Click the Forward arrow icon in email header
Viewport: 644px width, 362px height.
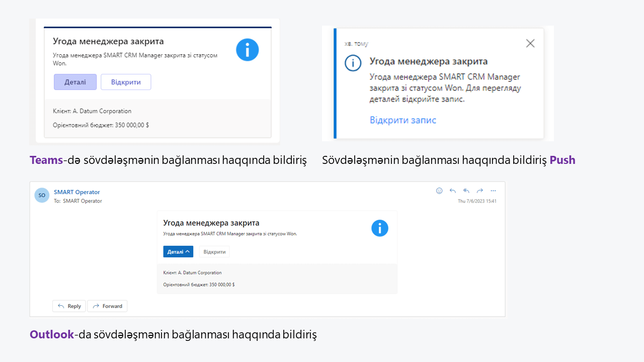click(x=479, y=191)
